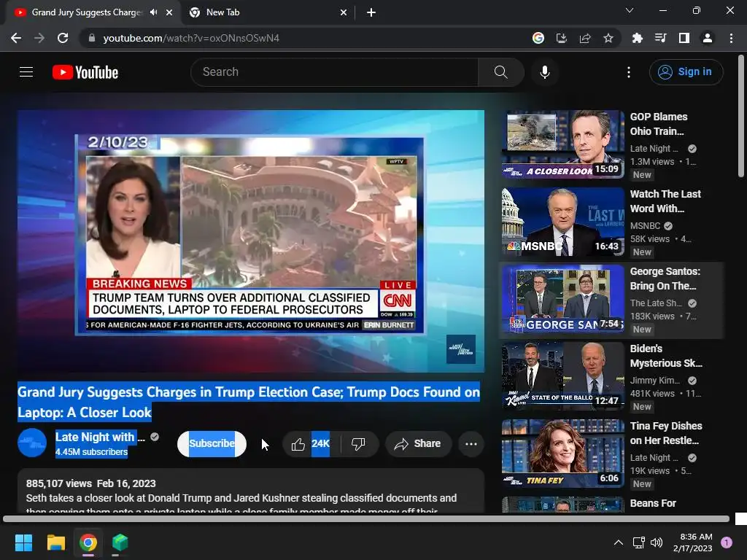Toggle Chrome side panel
747x560 pixels.
(x=684, y=38)
